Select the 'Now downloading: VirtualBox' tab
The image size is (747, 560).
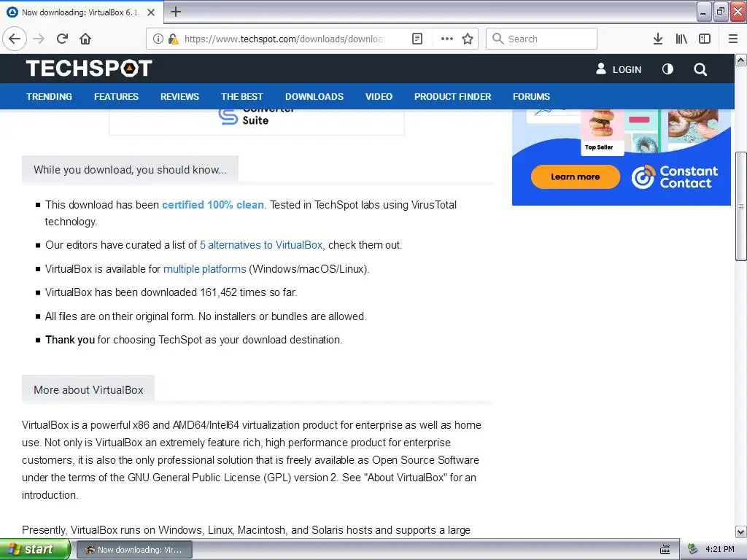tap(81, 12)
